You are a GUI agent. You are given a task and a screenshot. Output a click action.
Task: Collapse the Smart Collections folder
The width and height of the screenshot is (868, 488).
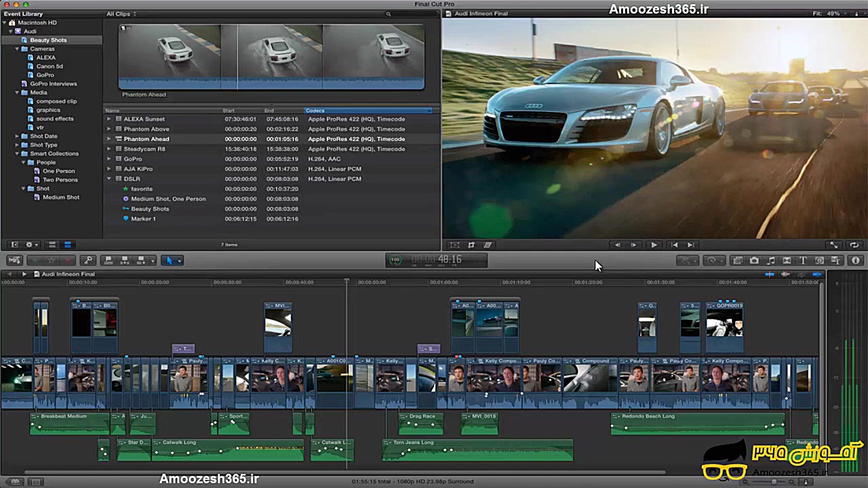16,154
